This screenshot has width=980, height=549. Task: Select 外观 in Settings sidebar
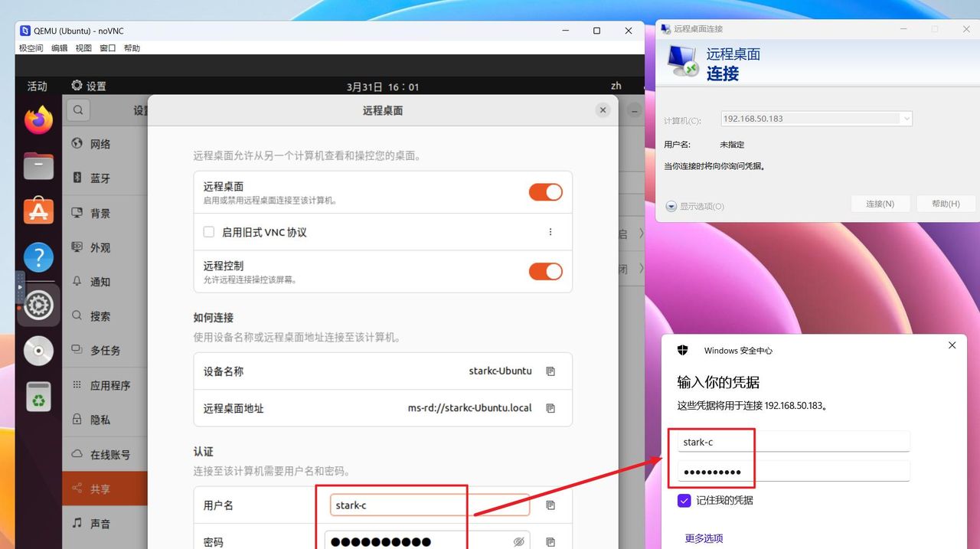105,247
